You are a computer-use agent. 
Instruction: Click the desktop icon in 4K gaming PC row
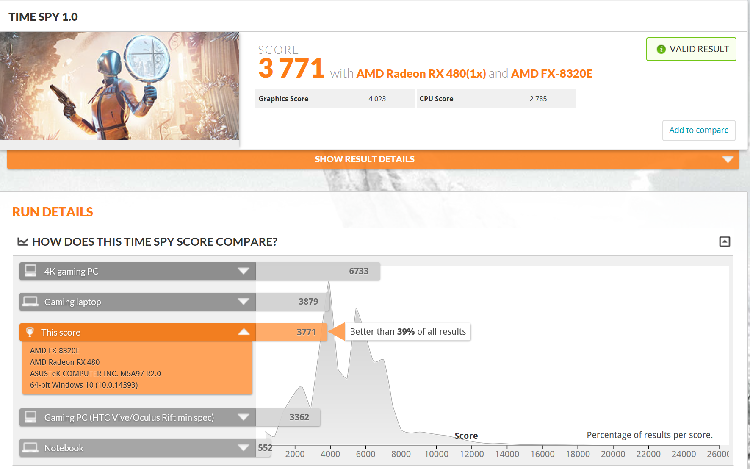pos(31,271)
